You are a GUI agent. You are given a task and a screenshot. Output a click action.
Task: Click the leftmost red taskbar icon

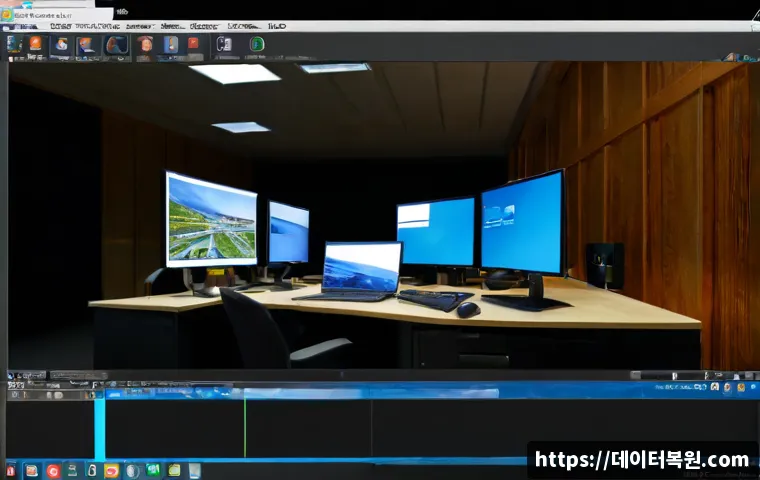[x=11, y=470]
